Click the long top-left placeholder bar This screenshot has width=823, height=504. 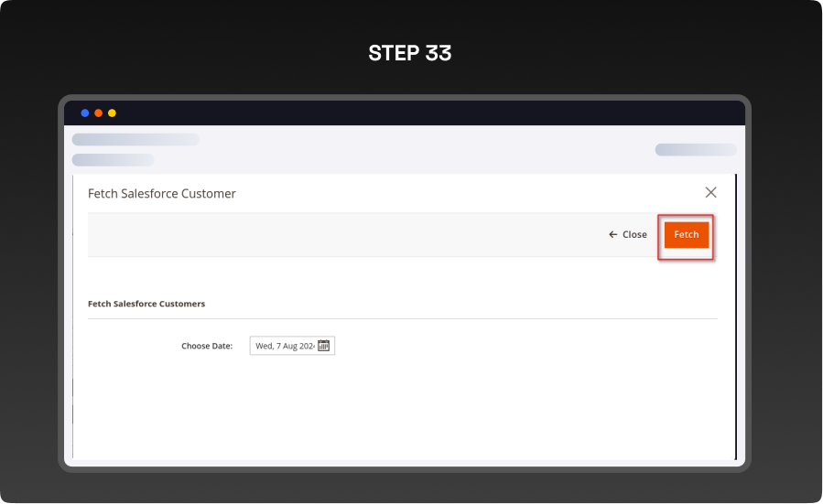click(135, 140)
